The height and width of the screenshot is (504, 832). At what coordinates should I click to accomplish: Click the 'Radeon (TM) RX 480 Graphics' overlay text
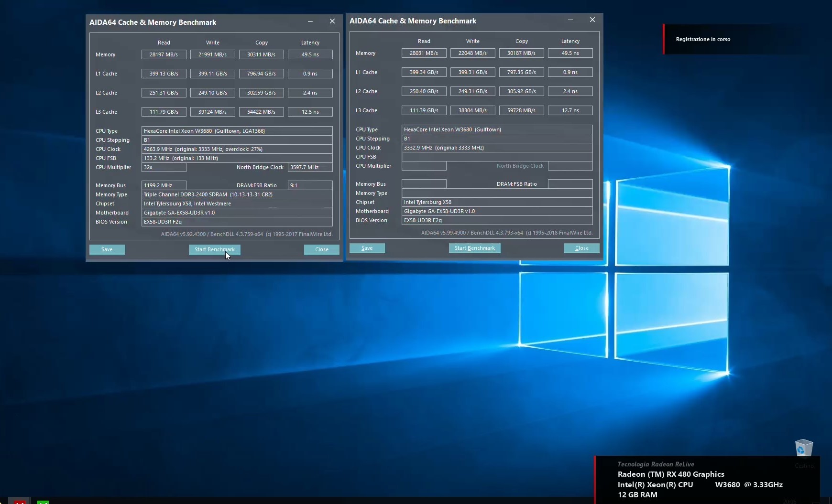(x=671, y=474)
